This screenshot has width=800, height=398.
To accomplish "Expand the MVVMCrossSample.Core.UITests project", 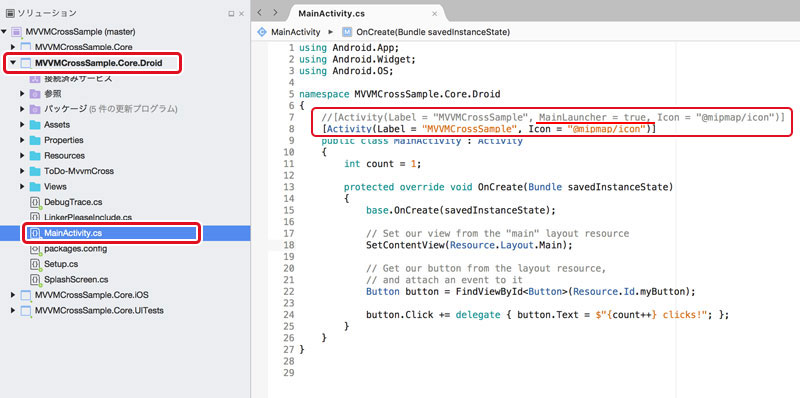I will 13,310.
